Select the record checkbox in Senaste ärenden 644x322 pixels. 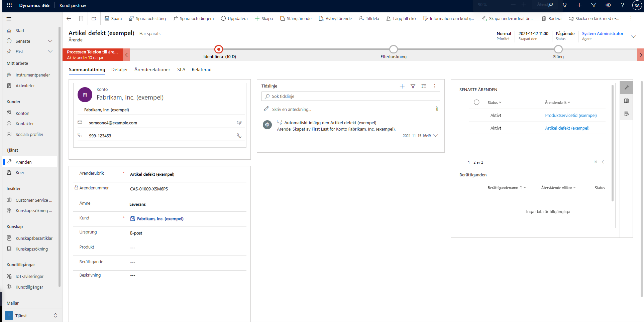(476, 102)
